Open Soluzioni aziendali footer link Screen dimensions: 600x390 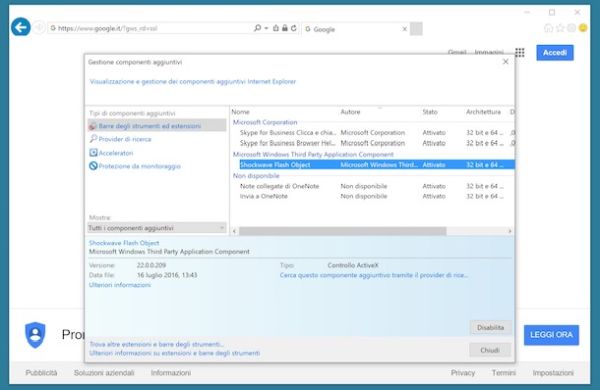(x=104, y=373)
